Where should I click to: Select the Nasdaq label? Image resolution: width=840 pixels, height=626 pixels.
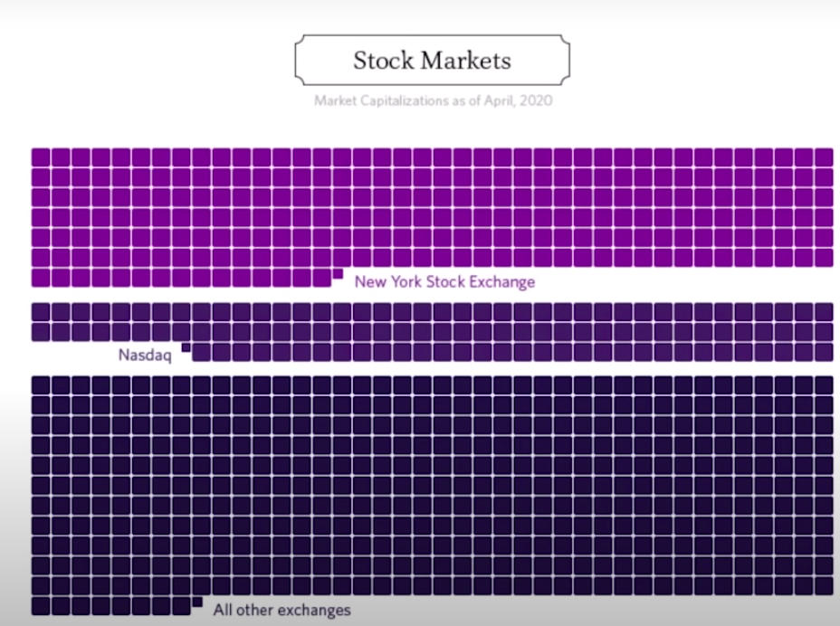(145, 355)
